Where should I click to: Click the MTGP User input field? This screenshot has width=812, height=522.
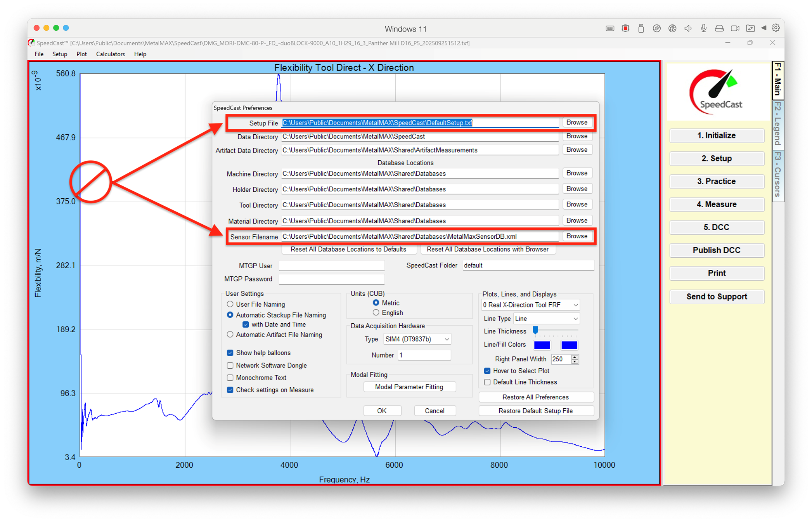332,265
